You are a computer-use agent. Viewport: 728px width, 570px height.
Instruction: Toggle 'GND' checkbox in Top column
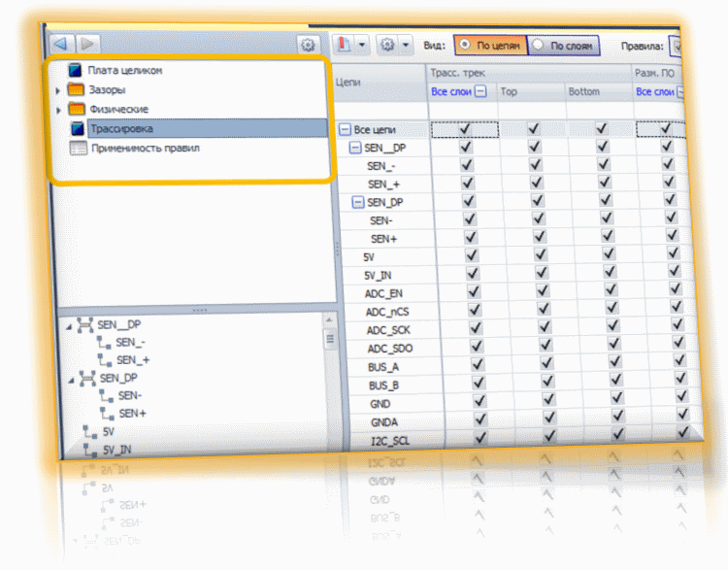[548, 399]
